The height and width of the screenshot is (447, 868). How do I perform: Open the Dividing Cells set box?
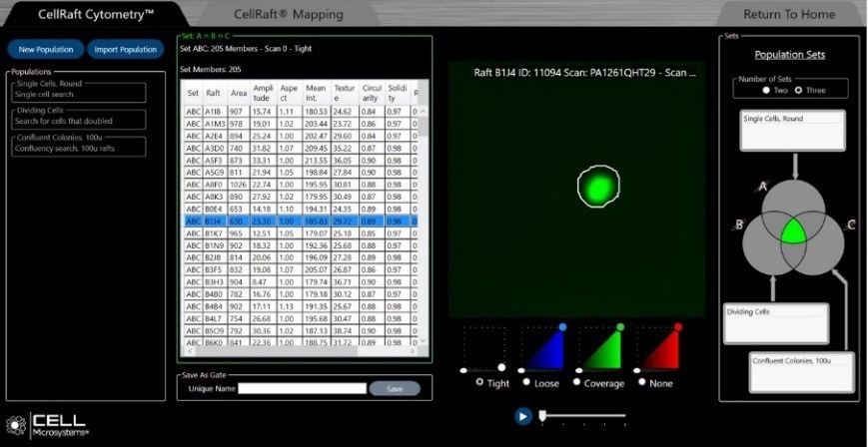pos(775,321)
